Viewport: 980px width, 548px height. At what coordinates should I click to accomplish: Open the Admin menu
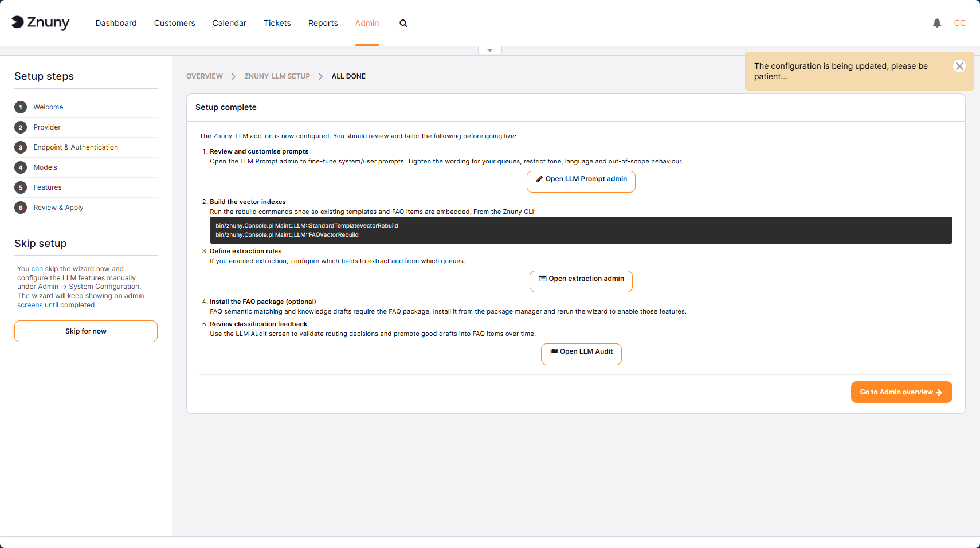[367, 23]
